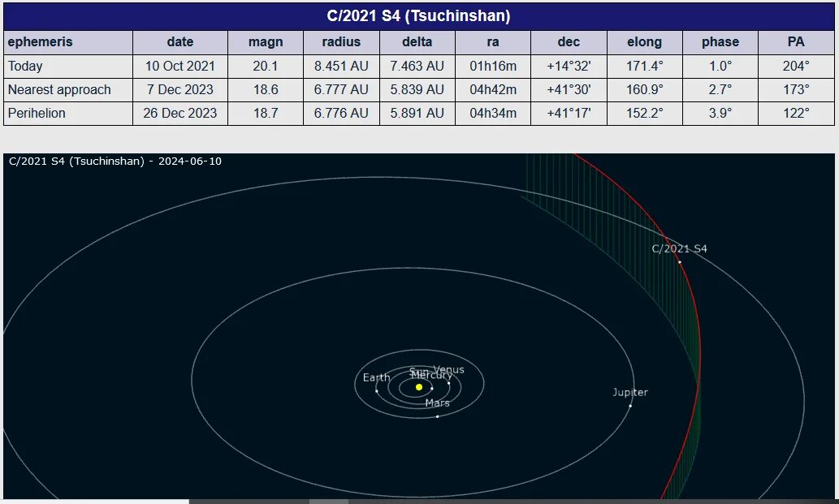839x504 pixels.
Task: Click the delta column header
Action: point(417,41)
